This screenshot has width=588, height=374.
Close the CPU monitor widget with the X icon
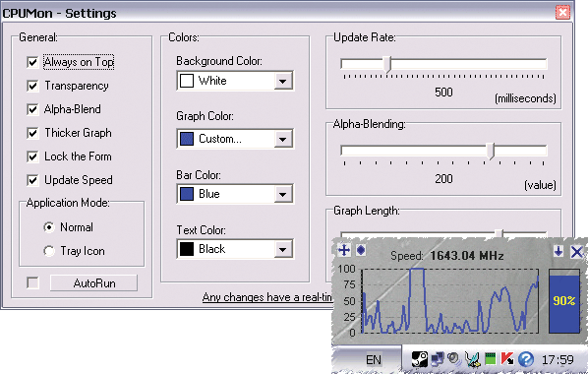(577, 251)
